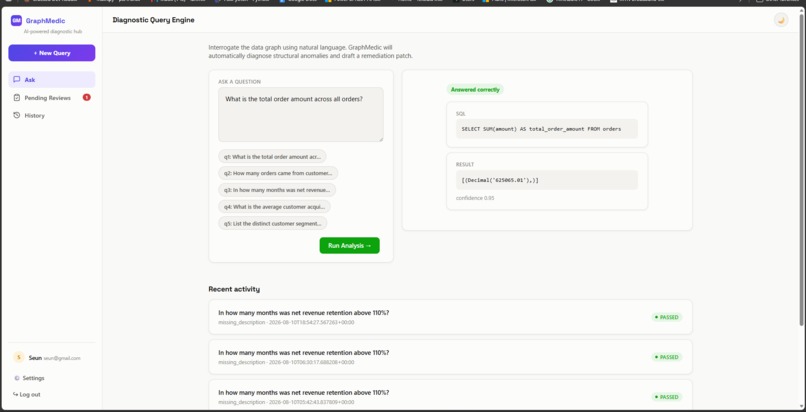Screen dimensions: 806x412
Task: Click the green Run Analysis button
Action: click(350, 246)
